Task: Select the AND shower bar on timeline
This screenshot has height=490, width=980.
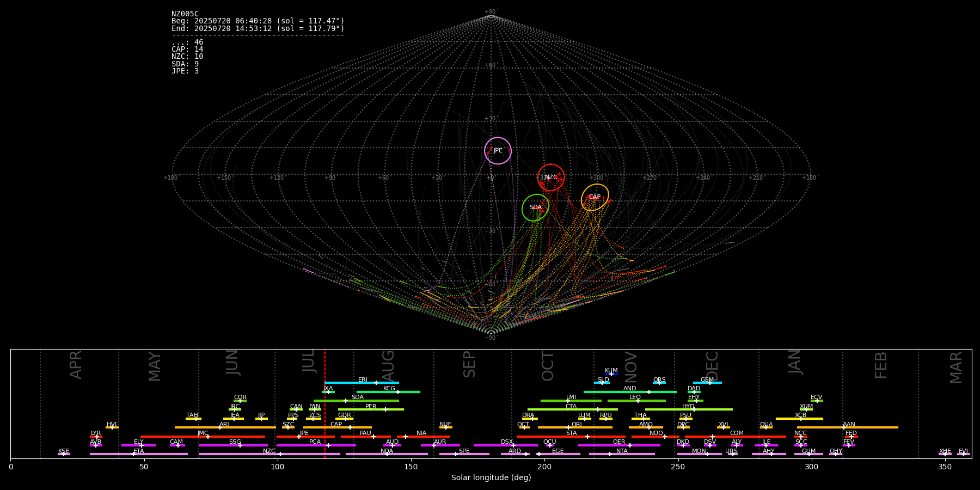Action: click(x=630, y=391)
